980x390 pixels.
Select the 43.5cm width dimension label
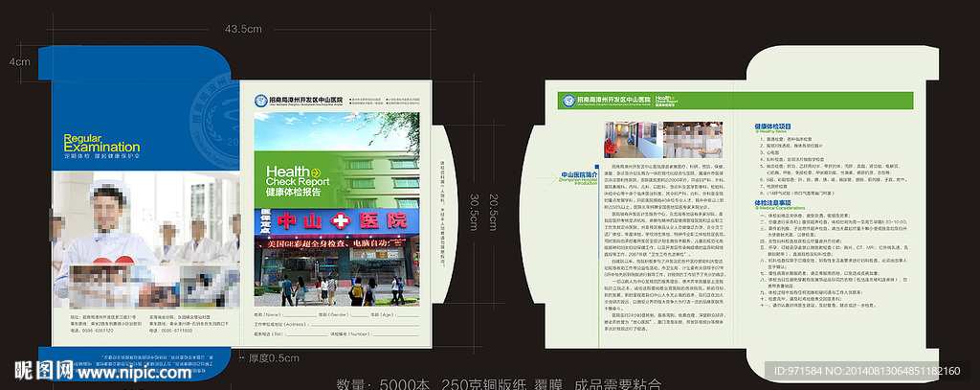pyautogui.click(x=243, y=29)
